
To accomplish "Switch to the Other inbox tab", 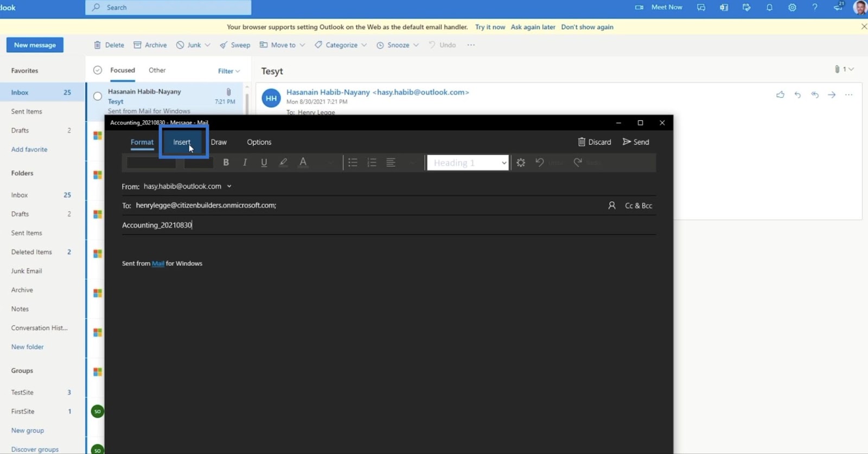I will [x=157, y=70].
